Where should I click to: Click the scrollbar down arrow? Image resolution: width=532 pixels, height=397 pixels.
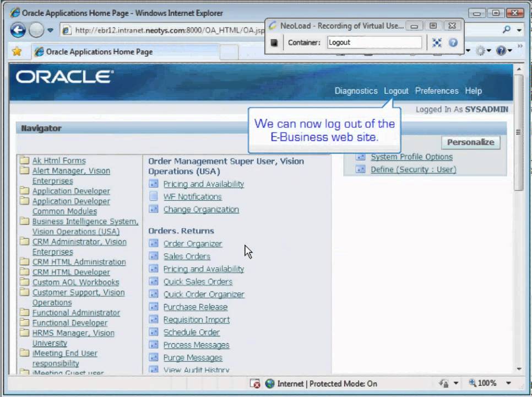pos(519,369)
